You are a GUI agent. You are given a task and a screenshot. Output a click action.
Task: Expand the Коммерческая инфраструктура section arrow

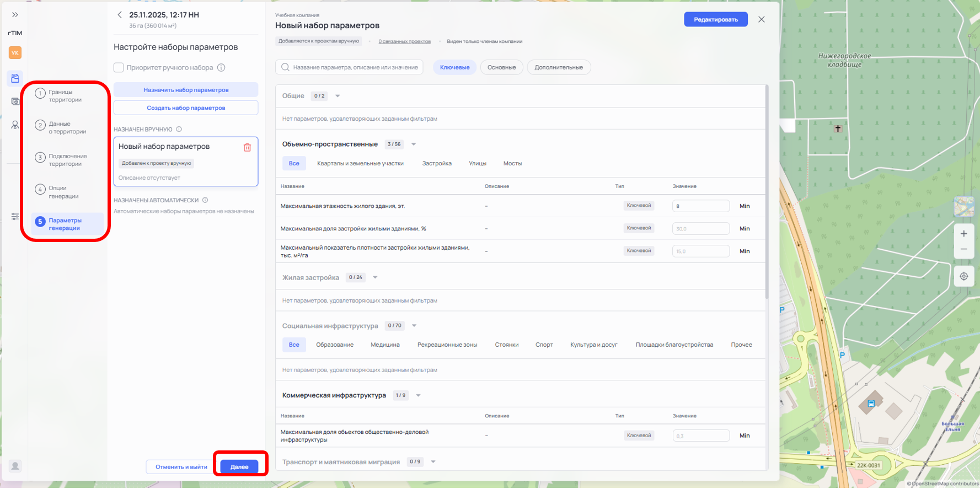tap(418, 395)
